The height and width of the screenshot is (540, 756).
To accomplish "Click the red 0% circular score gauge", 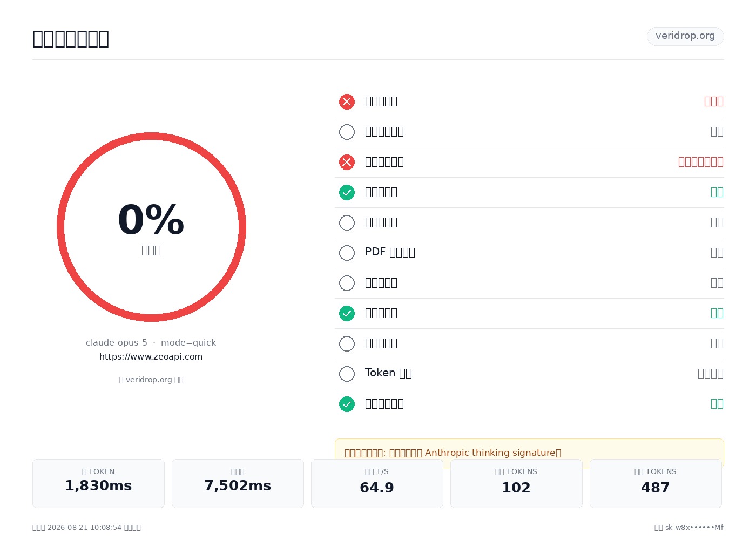I will (x=151, y=227).
